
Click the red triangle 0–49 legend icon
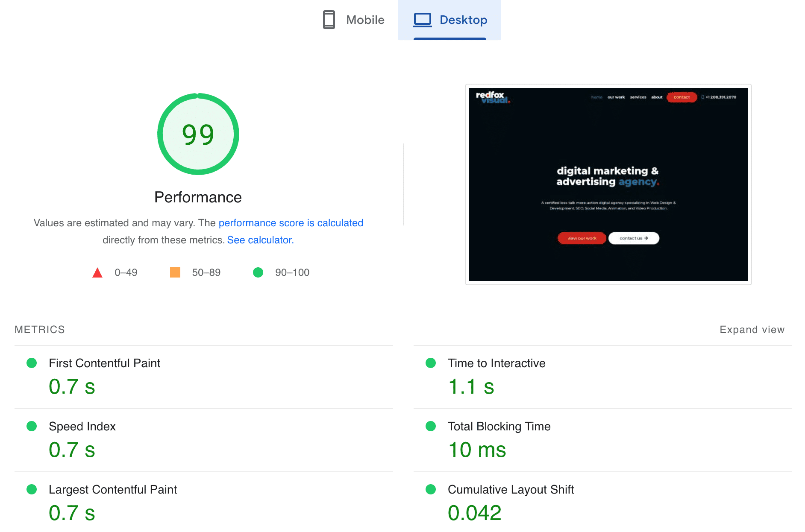tap(97, 272)
